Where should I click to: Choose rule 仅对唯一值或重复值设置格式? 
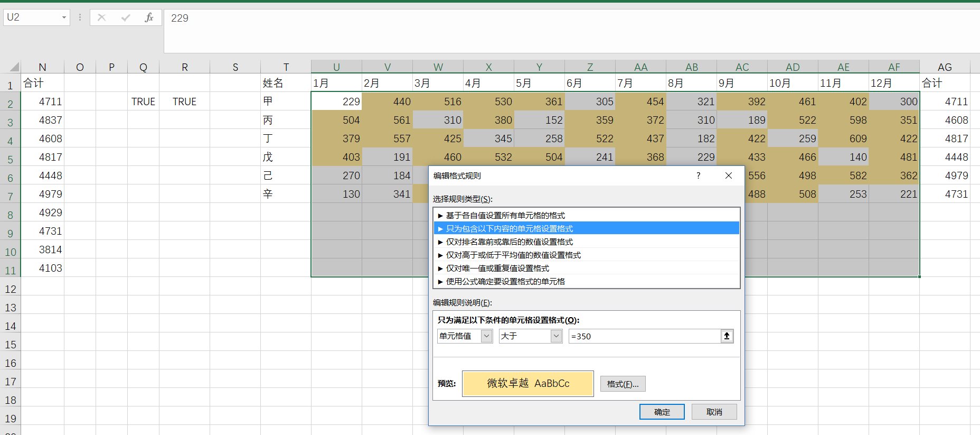click(497, 269)
